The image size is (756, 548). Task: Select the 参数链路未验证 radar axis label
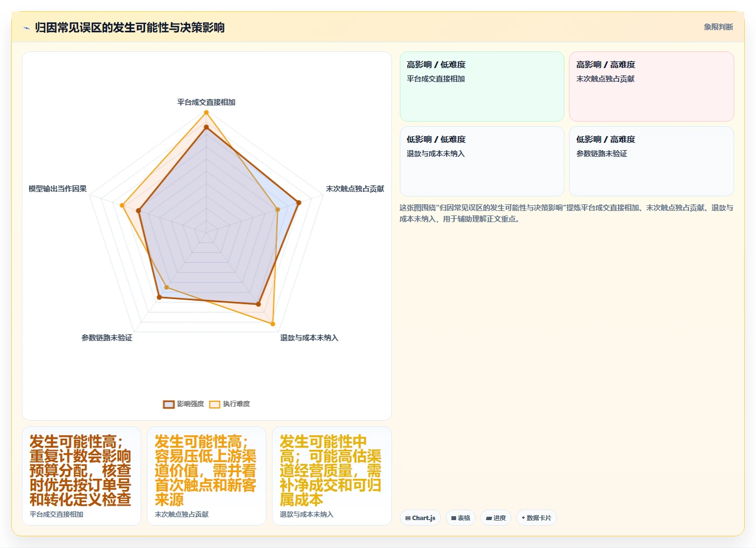107,338
